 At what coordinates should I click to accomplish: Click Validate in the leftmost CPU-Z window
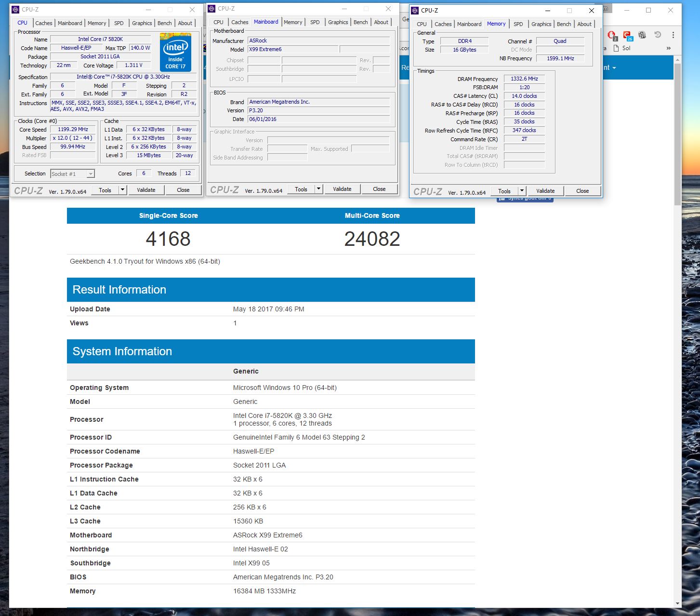tap(146, 190)
